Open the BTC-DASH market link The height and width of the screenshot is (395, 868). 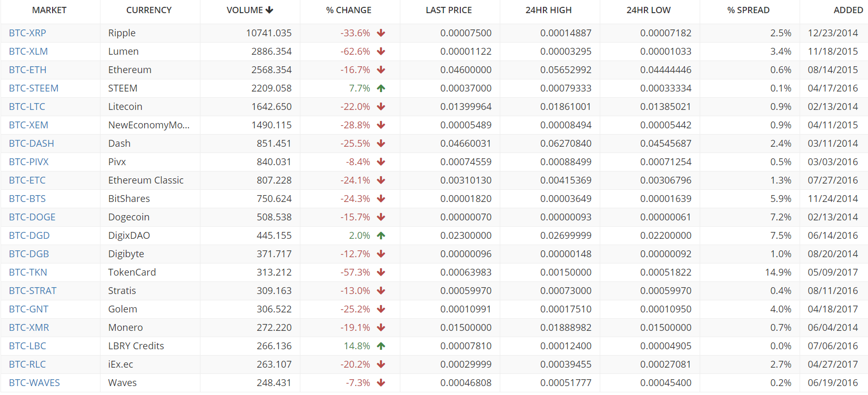[32, 144]
